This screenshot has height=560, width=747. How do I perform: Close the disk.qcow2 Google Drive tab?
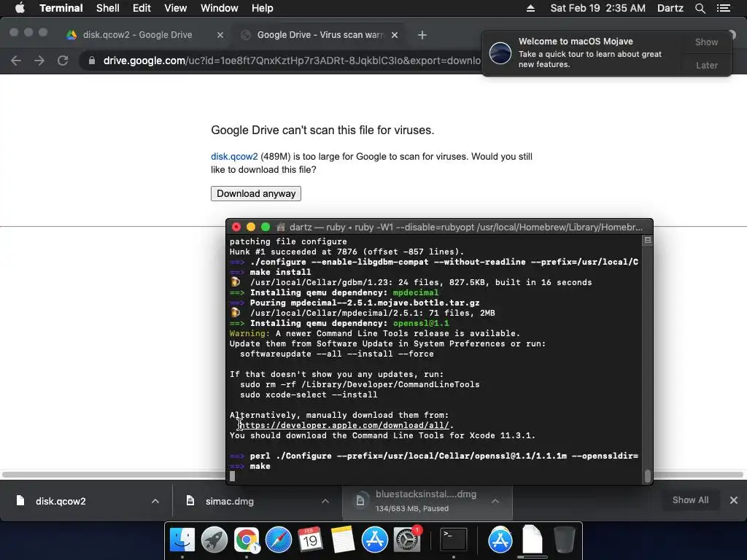pos(220,35)
